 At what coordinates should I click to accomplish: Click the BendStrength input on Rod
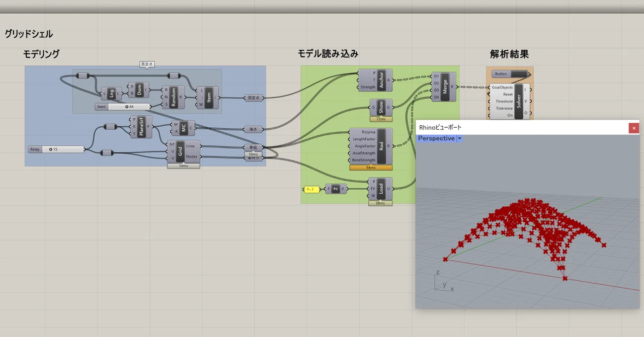(x=363, y=160)
